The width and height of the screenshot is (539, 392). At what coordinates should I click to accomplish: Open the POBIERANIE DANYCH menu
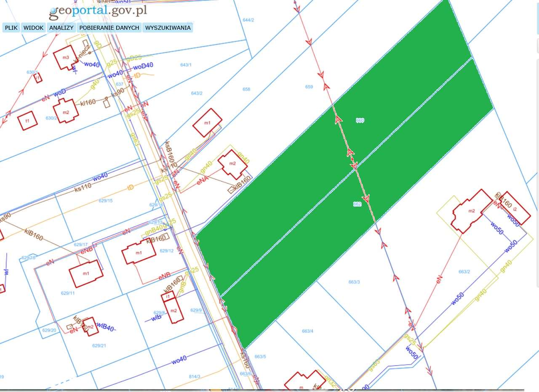click(x=109, y=28)
